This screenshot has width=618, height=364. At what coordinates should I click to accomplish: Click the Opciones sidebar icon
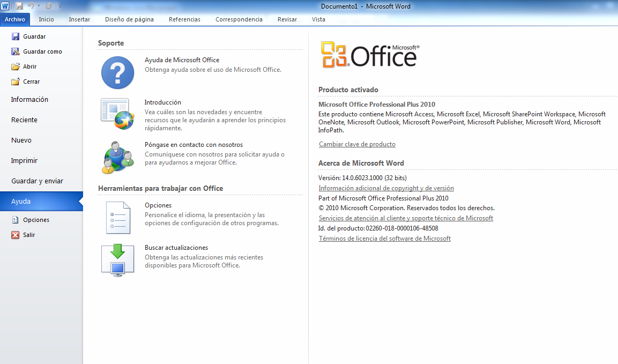[x=16, y=220]
